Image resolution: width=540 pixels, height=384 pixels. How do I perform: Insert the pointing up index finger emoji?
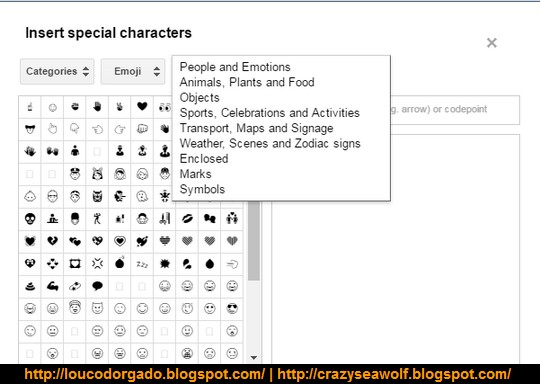point(30,107)
